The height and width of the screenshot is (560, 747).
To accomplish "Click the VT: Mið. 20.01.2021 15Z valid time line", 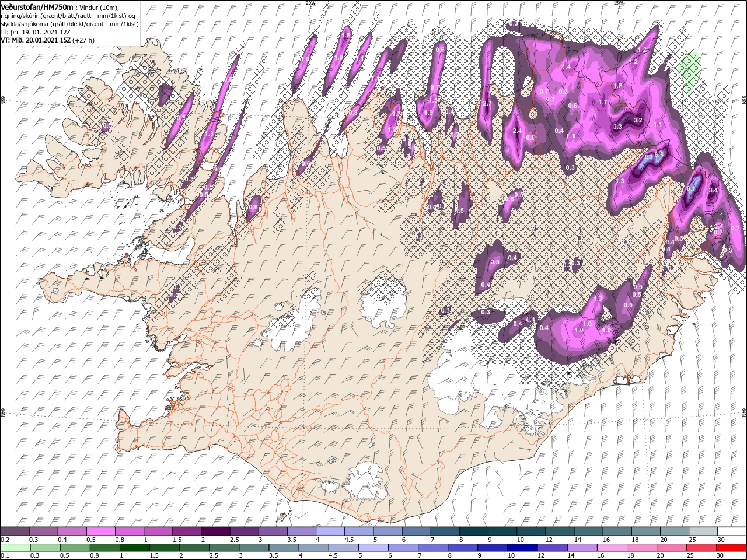I will [x=48, y=40].
